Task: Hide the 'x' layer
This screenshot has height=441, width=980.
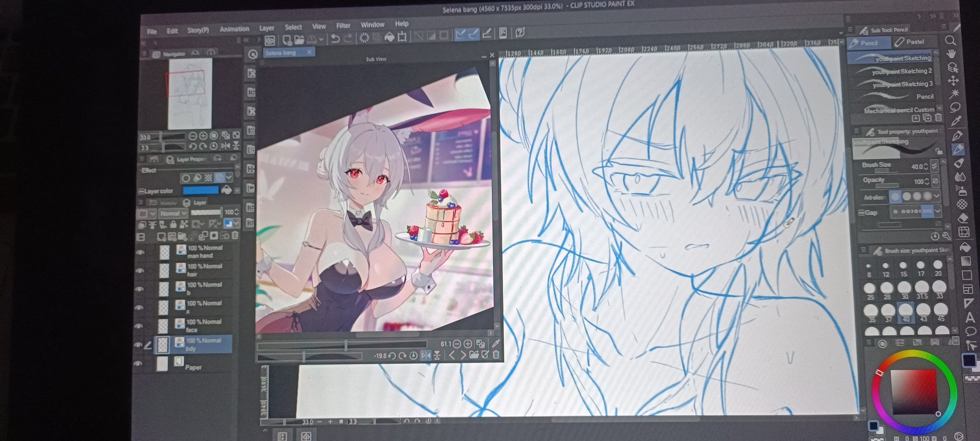Action: coord(139,308)
